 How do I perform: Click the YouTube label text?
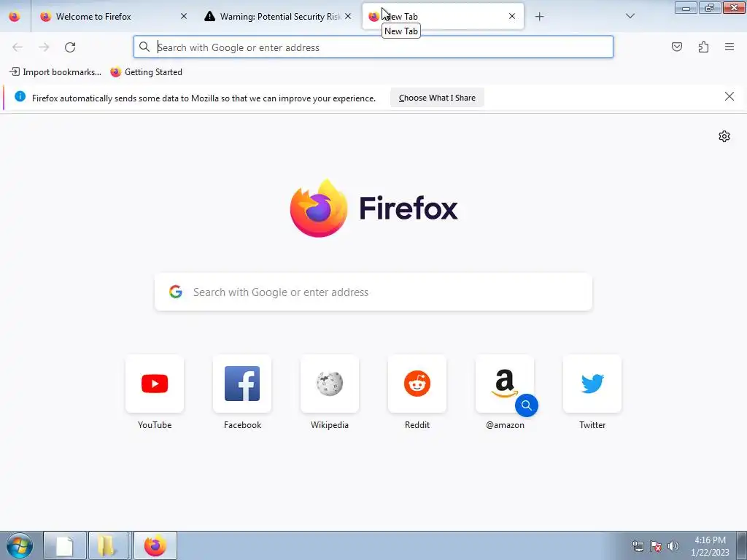155,425
